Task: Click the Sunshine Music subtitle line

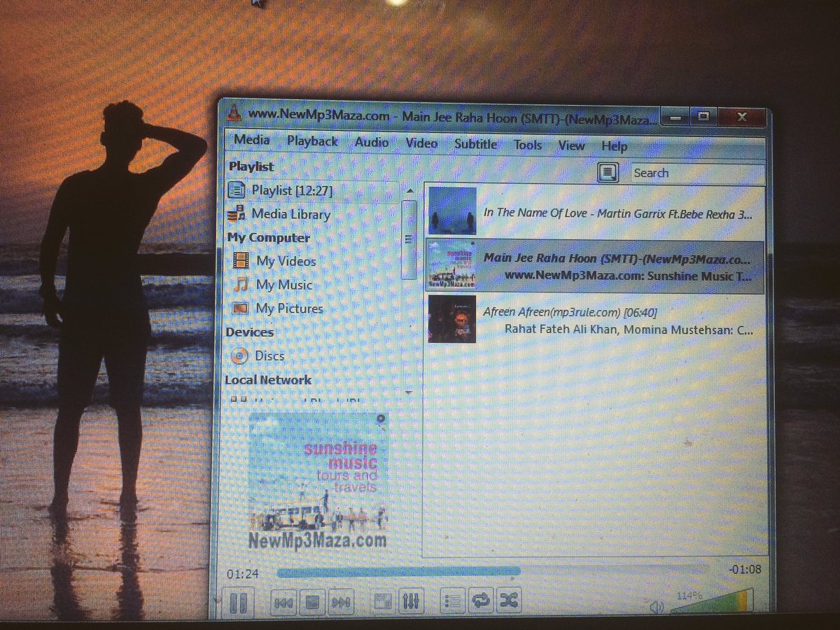Action: tap(629, 276)
